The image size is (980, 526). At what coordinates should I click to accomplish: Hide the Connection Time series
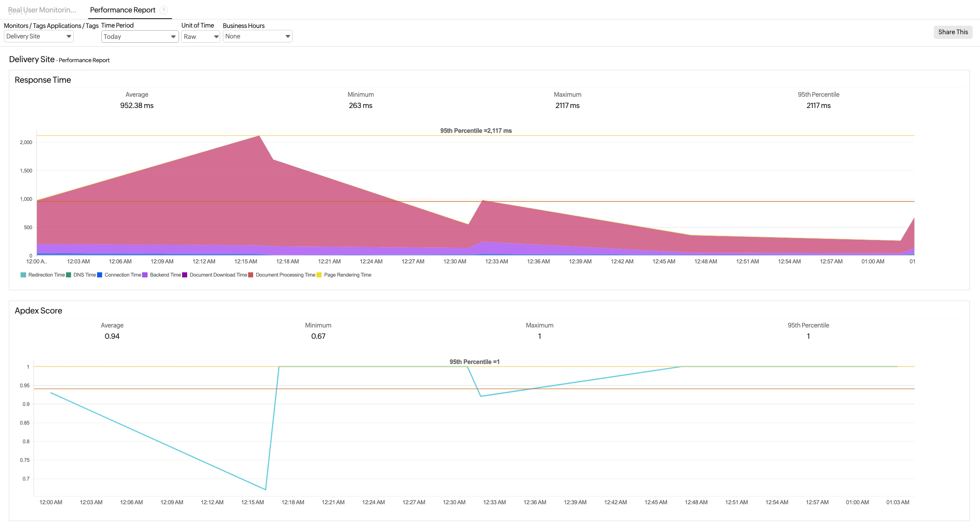121,275
